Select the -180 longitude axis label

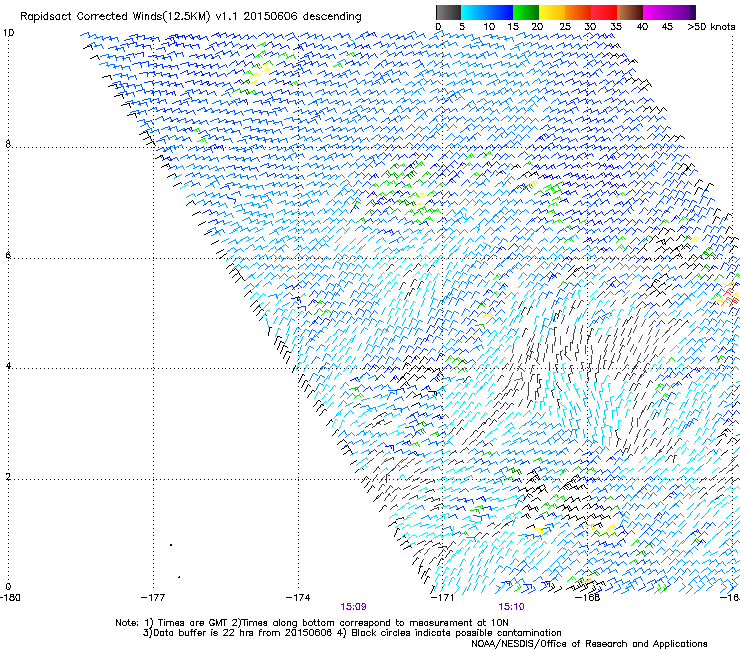10,598
